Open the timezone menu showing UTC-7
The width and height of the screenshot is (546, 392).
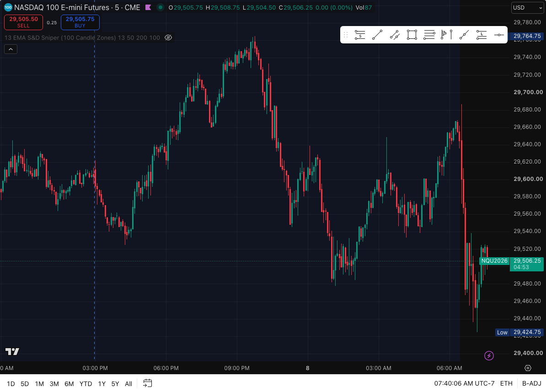pos(464,383)
